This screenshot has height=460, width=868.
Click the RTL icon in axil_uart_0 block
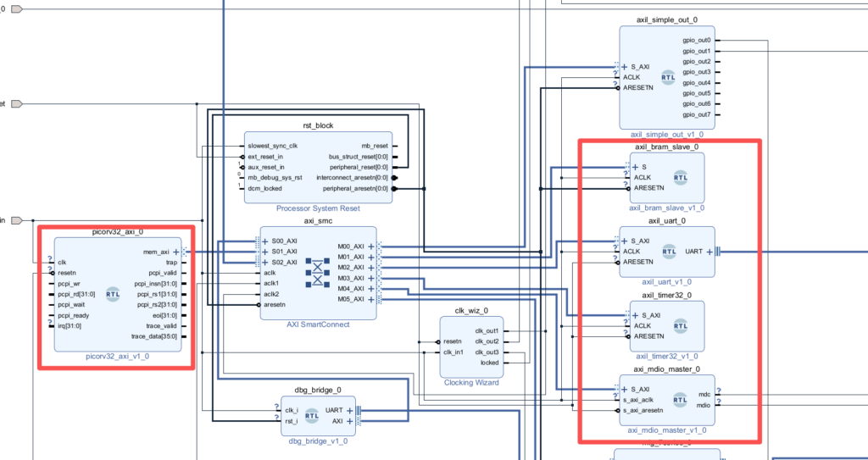point(670,252)
